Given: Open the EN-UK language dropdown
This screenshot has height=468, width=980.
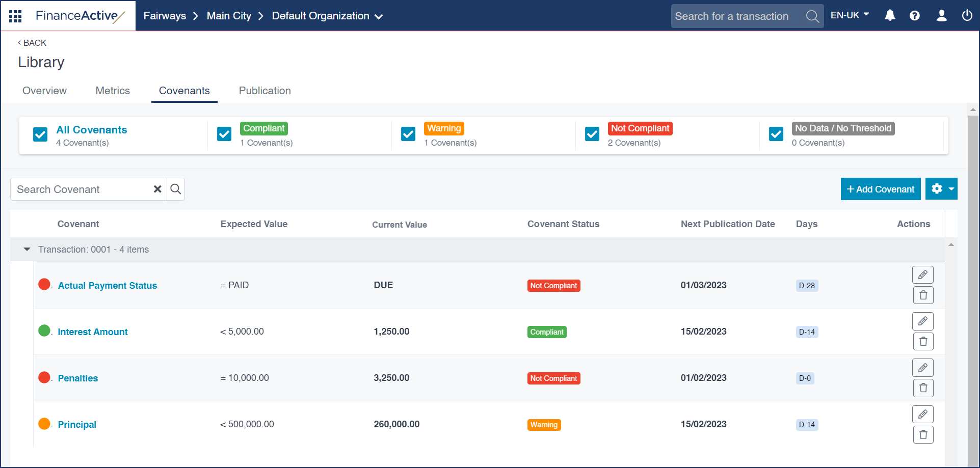Looking at the screenshot, I should tap(850, 16).
